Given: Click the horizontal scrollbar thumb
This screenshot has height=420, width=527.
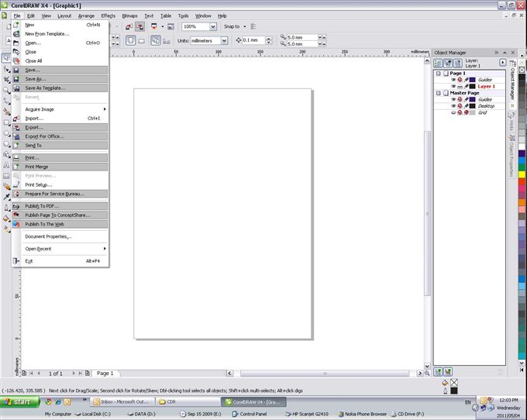Looking at the screenshot, I should [324, 374].
